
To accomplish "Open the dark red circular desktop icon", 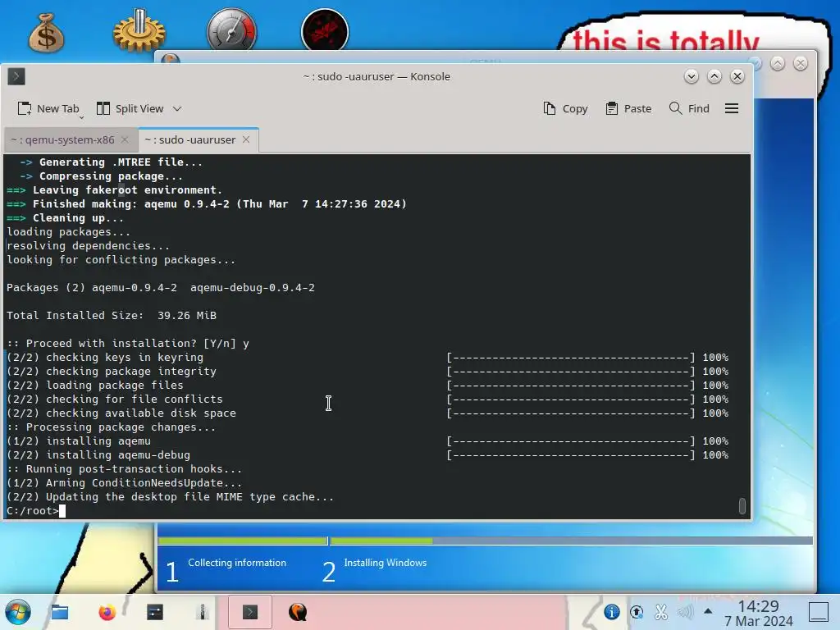I will coord(325,30).
